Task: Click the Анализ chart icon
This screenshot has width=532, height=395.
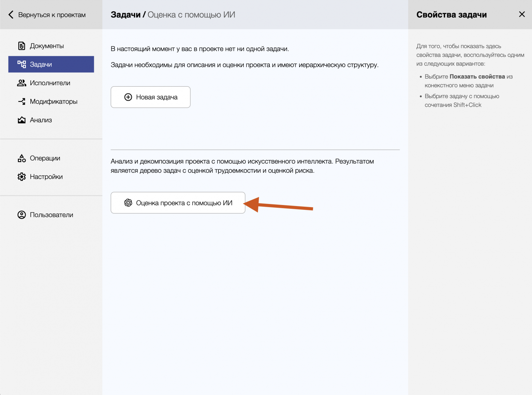Action: (21, 120)
